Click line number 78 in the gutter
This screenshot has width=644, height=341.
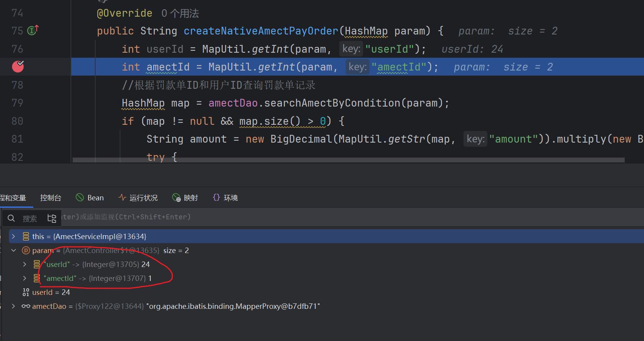(x=17, y=85)
